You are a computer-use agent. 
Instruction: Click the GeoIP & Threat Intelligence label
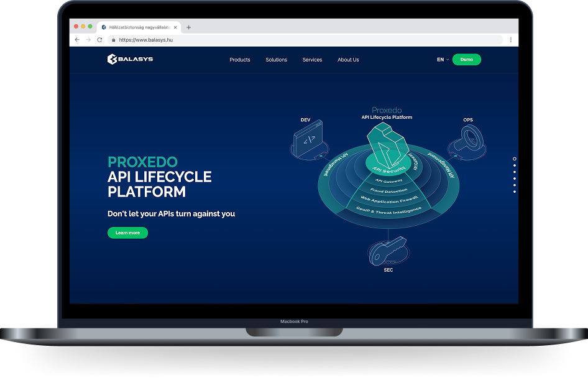coord(389,210)
